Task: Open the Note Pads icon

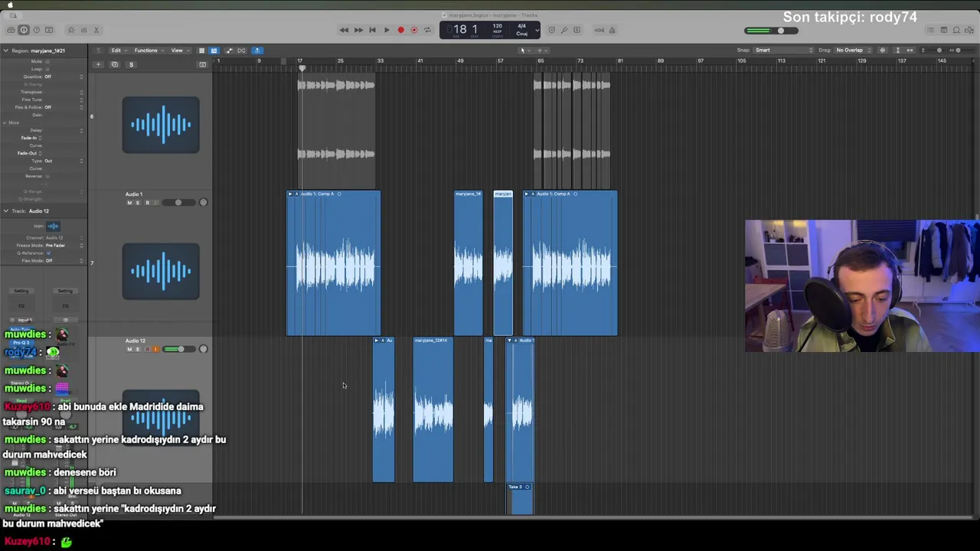Action: coord(944,30)
